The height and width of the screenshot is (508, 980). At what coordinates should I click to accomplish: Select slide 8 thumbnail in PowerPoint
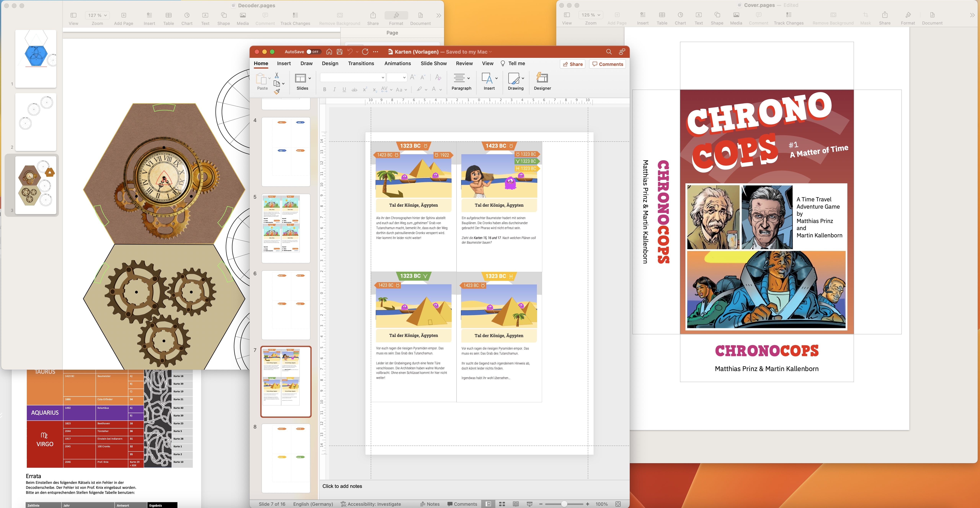point(286,458)
